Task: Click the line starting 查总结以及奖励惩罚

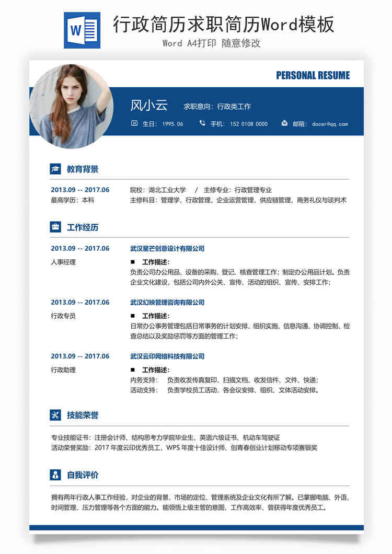Action: (184, 336)
